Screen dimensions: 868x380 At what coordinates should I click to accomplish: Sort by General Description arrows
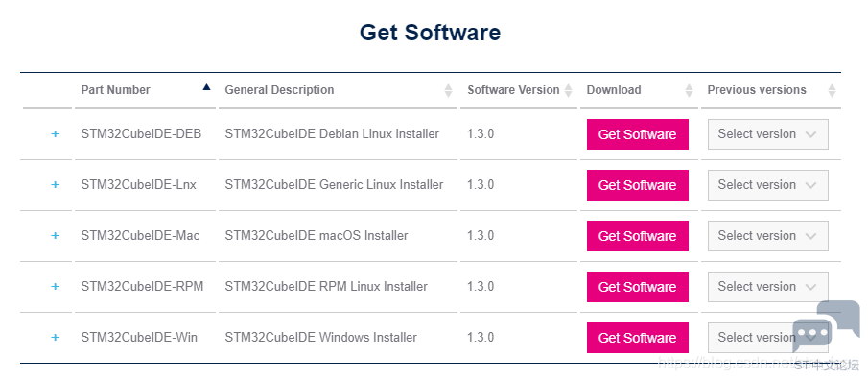449,90
